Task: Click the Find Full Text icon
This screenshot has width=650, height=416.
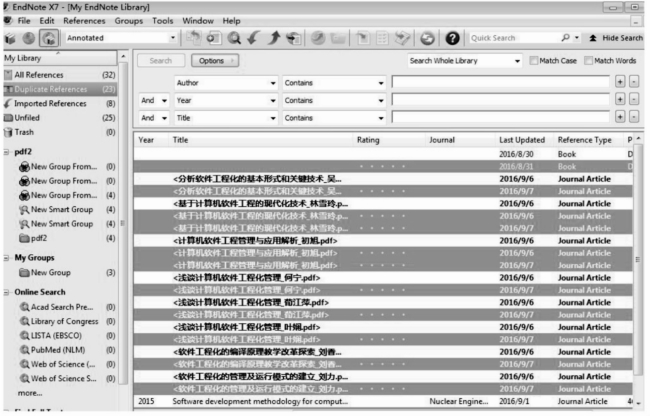Action: click(293, 38)
